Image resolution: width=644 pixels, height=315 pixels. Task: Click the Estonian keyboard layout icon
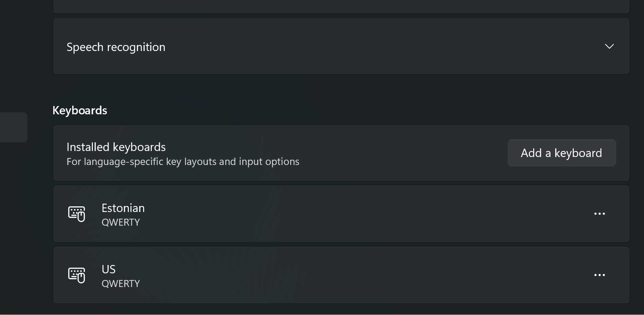point(77,214)
